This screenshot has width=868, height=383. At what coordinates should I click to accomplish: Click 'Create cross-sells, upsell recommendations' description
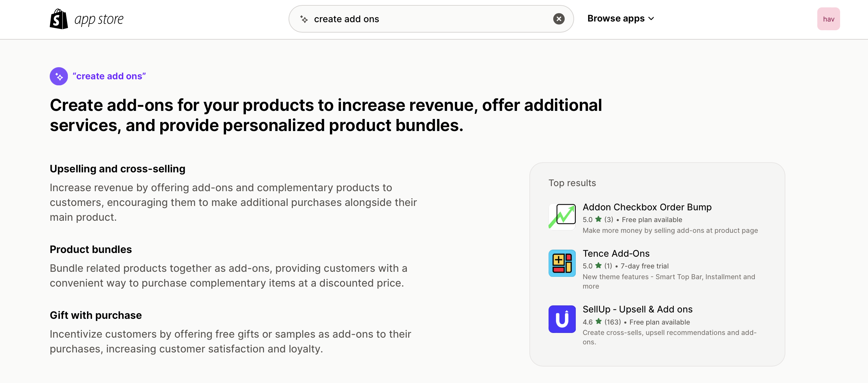(669, 338)
